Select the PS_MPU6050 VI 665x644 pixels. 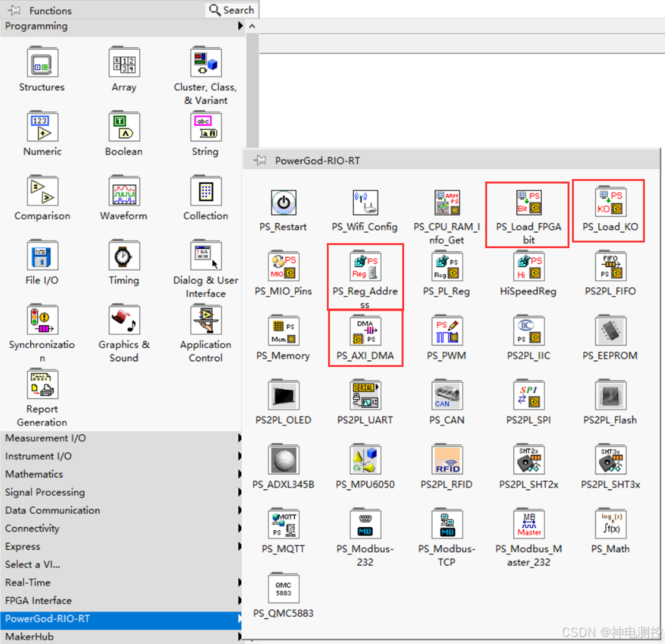(x=365, y=459)
